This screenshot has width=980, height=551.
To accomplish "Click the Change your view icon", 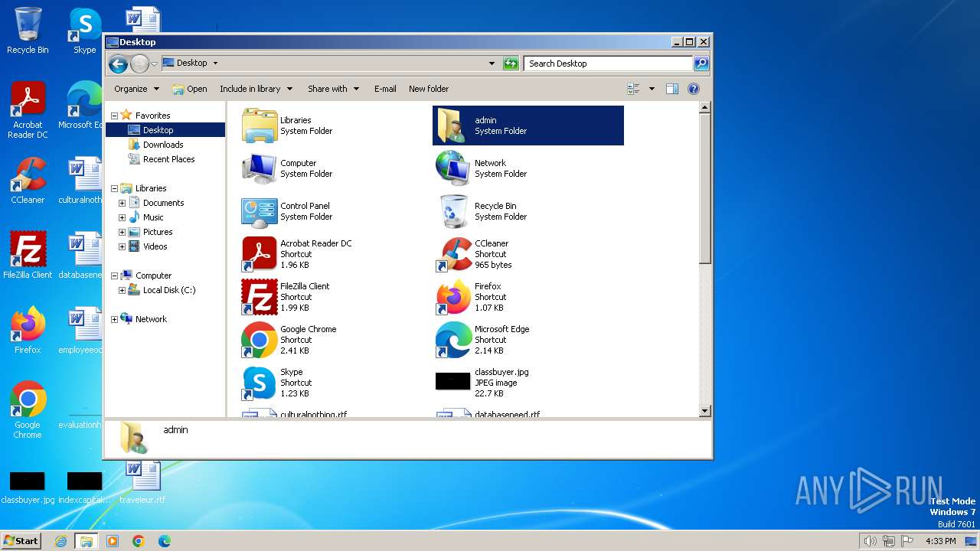I will point(633,89).
